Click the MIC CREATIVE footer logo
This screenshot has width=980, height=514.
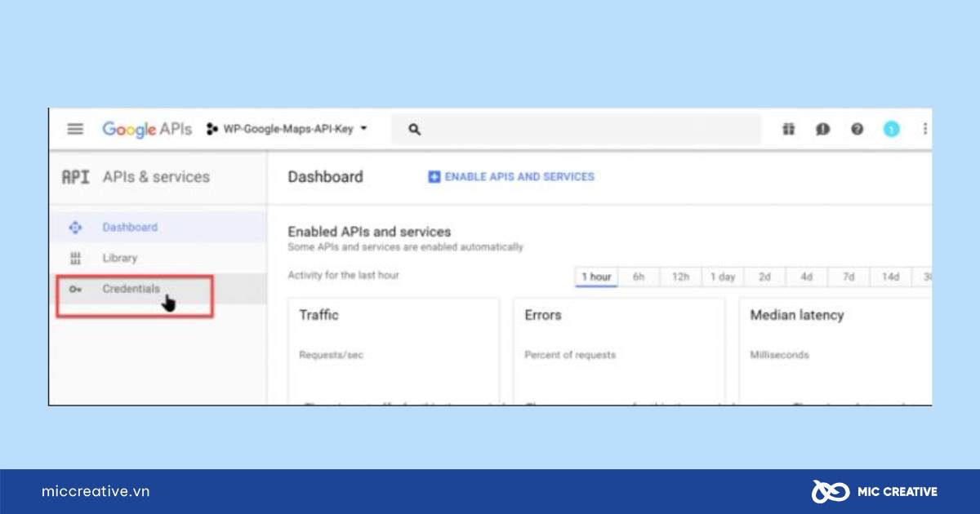[875, 491]
